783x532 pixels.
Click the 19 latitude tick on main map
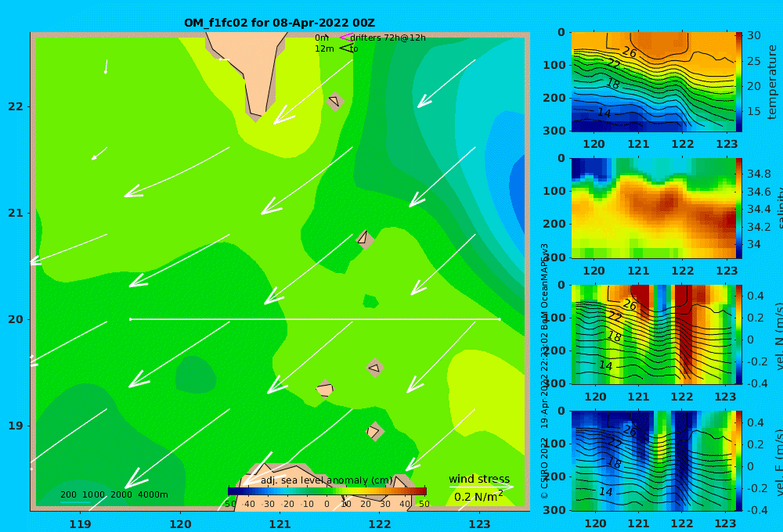pyautogui.click(x=16, y=426)
